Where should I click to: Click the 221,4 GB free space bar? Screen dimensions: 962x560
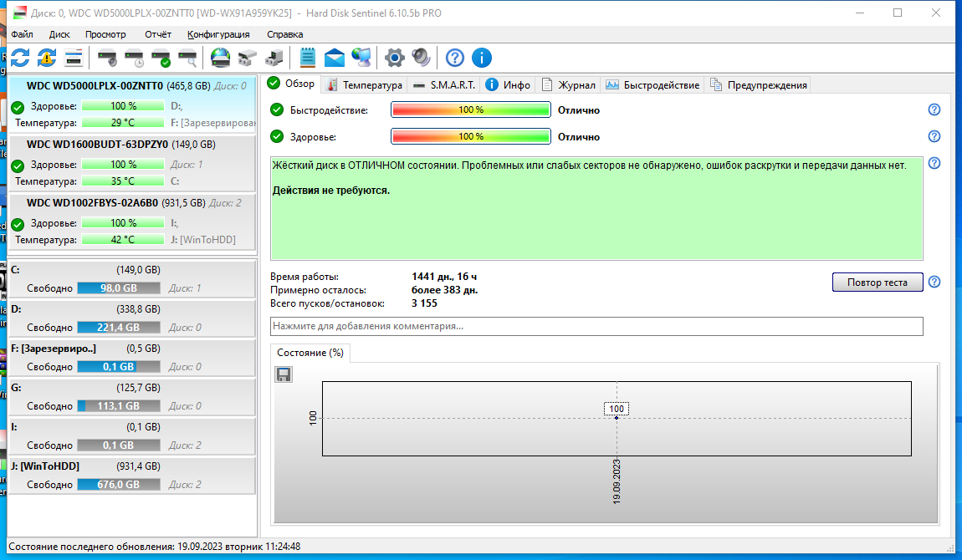pos(119,327)
